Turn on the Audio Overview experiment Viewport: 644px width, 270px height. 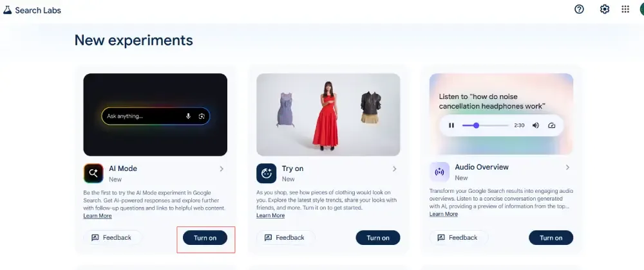(551, 238)
